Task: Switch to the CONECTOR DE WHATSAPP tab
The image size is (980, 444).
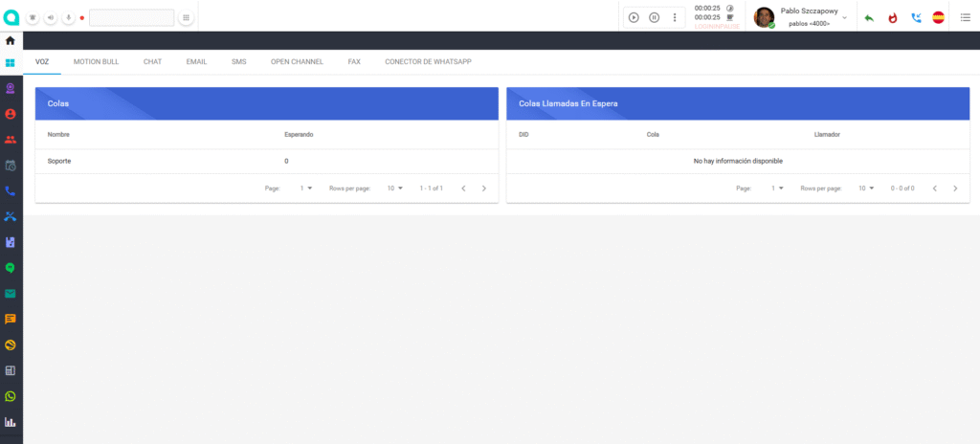Action: [x=428, y=61]
